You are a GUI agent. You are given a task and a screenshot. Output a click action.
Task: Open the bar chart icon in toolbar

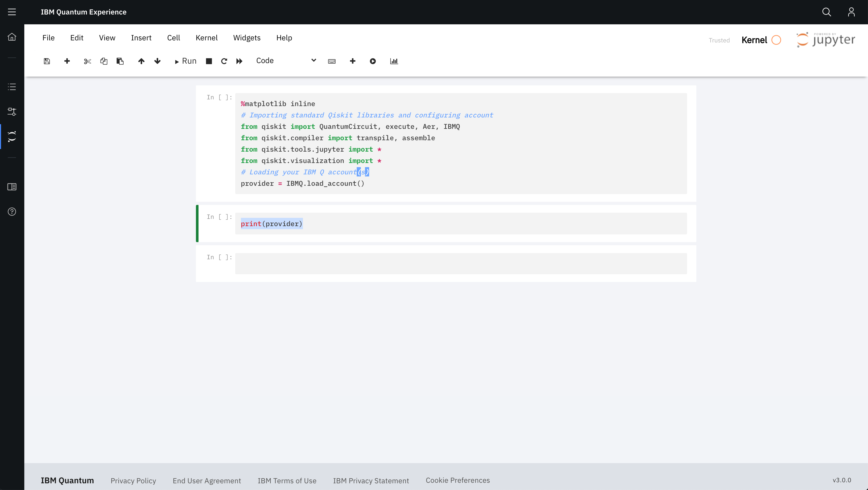[394, 61]
